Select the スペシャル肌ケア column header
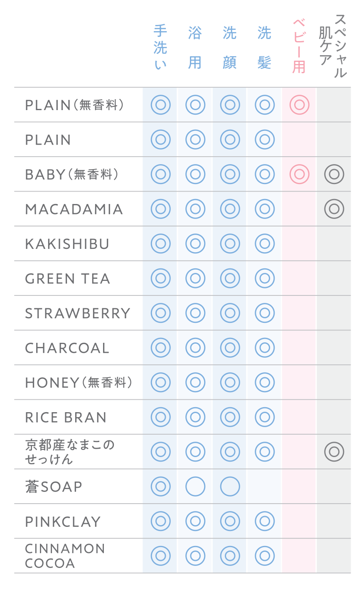This screenshot has width=364, height=590. coord(333,46)
